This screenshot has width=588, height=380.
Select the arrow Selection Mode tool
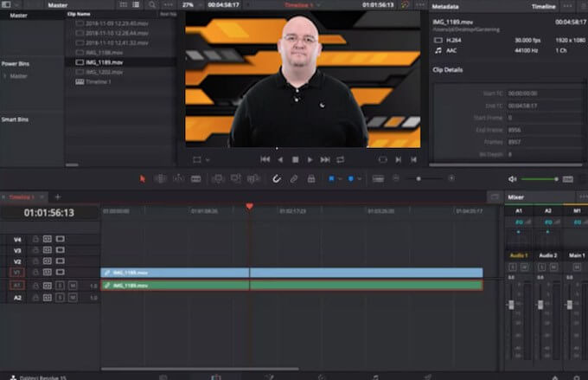(x=143, y=179)
